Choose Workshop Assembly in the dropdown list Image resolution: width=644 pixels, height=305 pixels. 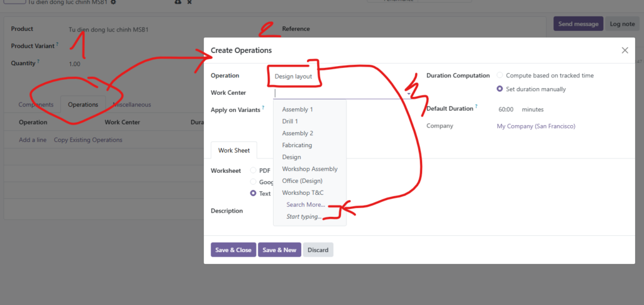[x=309, y=169]
